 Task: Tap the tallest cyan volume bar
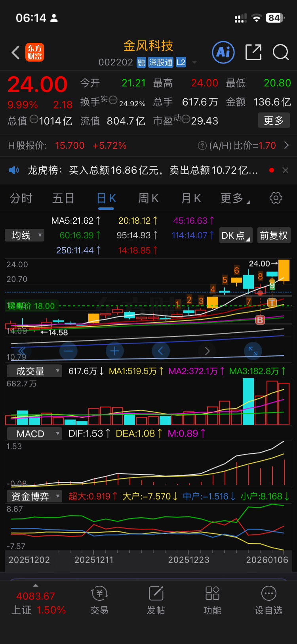(x=248, y=402)
